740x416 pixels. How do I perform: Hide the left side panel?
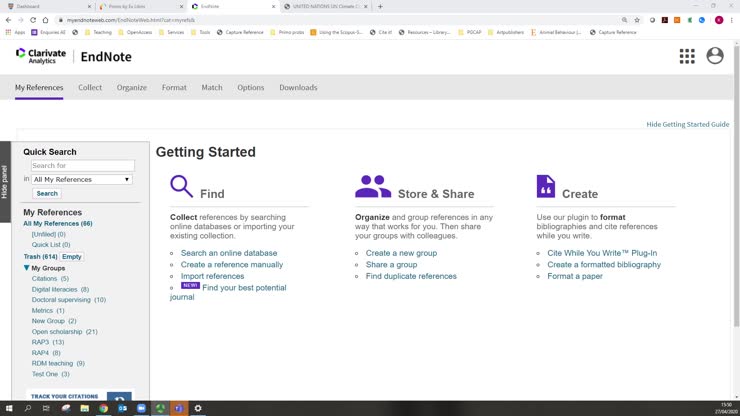pyautogui.click(x=5, y=182)
